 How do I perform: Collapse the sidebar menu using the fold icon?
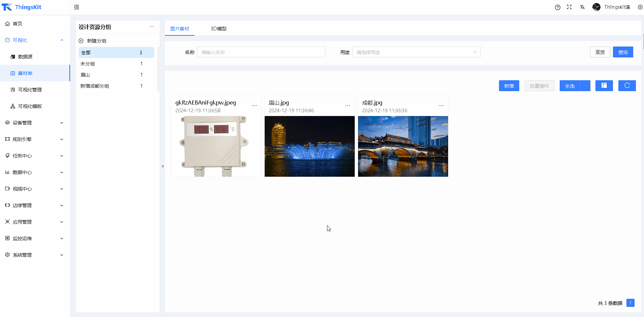[x=77, y=7]
